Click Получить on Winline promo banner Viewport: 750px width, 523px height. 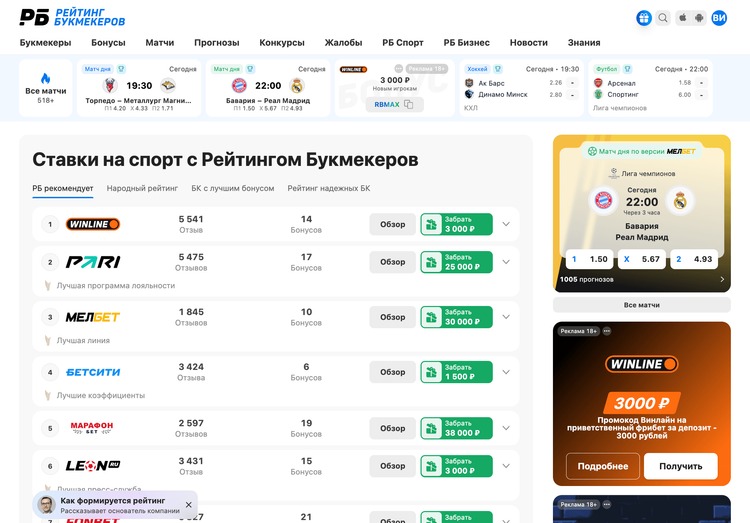click(x=680, y=466)
